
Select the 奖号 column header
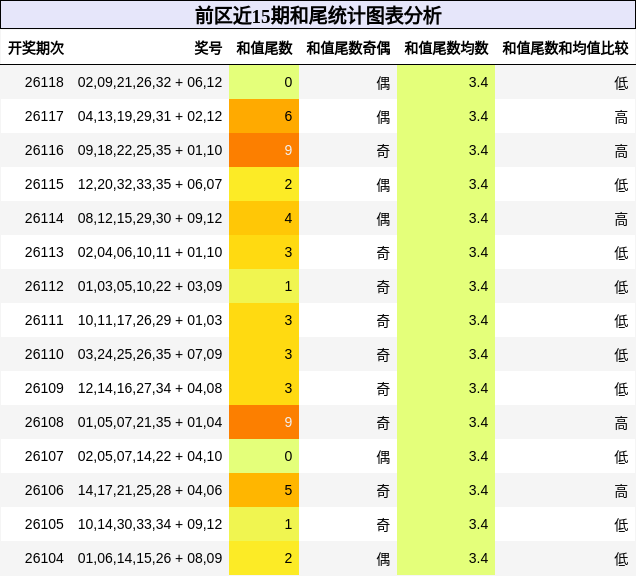208,48
